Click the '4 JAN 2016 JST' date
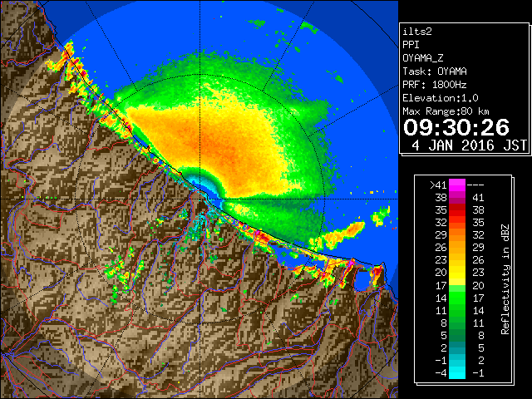 pyautogui.click(x=469, y=145)
